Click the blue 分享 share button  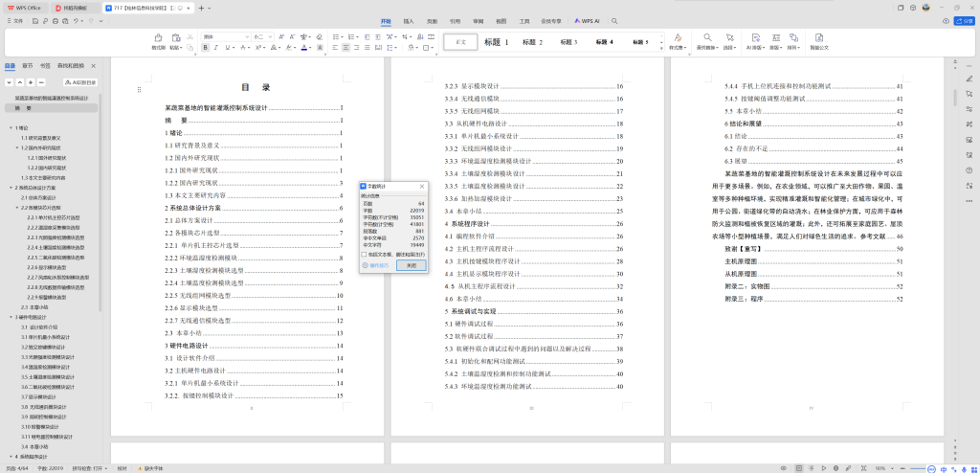[x=963, y=20]
